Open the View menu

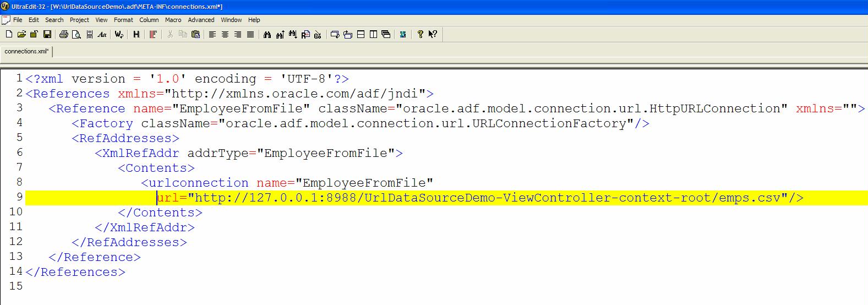pyautogui.click(x=101, y=20)
